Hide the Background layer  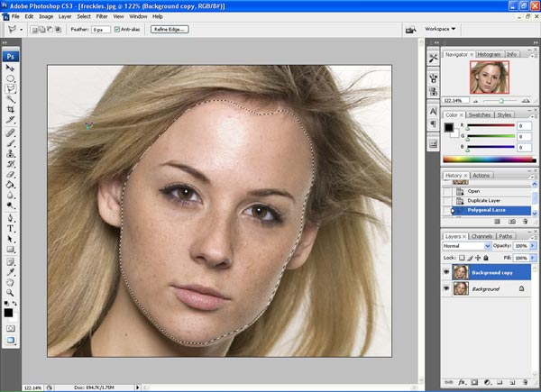click(x=446, y=288)
